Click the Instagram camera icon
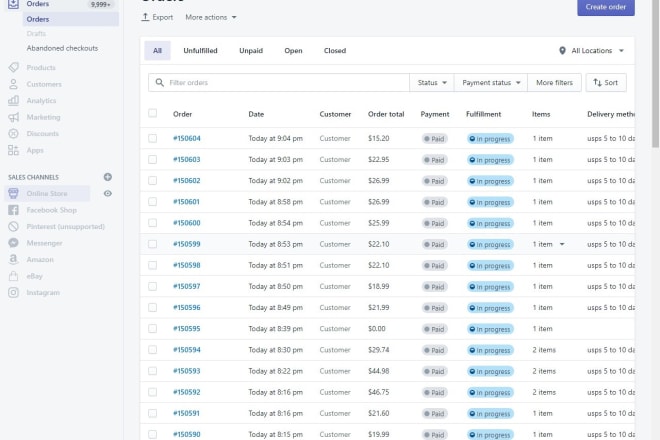Viewport: 660px width, 440px height. [x=13, y=293]
